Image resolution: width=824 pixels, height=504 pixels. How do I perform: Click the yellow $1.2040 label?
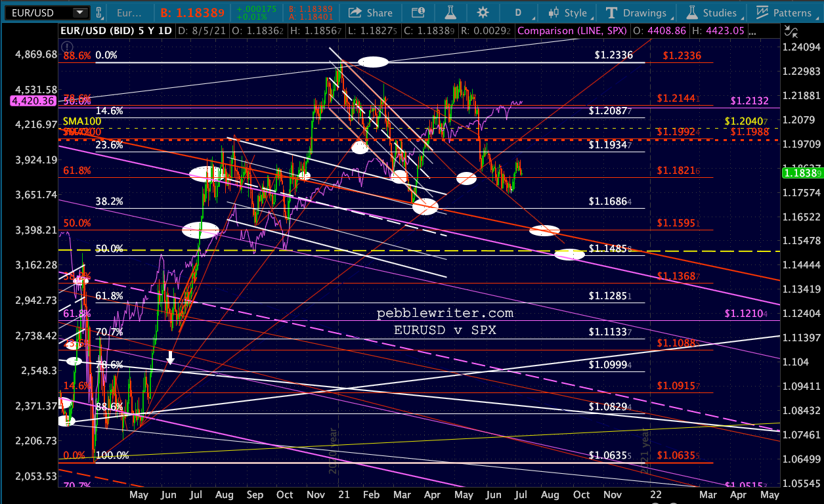tap(746, 121)
